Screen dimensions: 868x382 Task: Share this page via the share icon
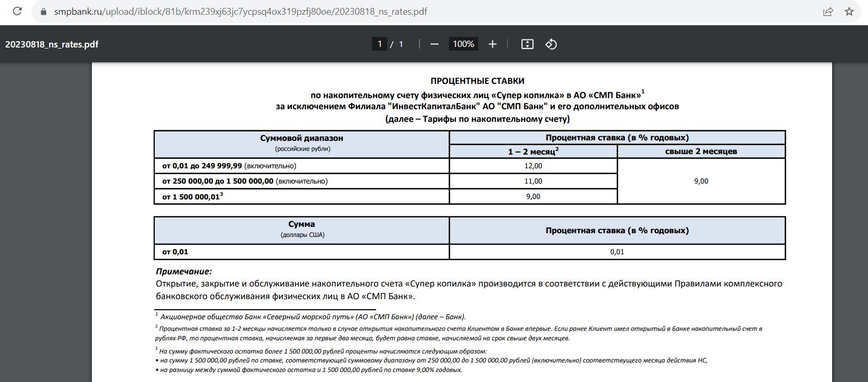(x=828, y=11)
